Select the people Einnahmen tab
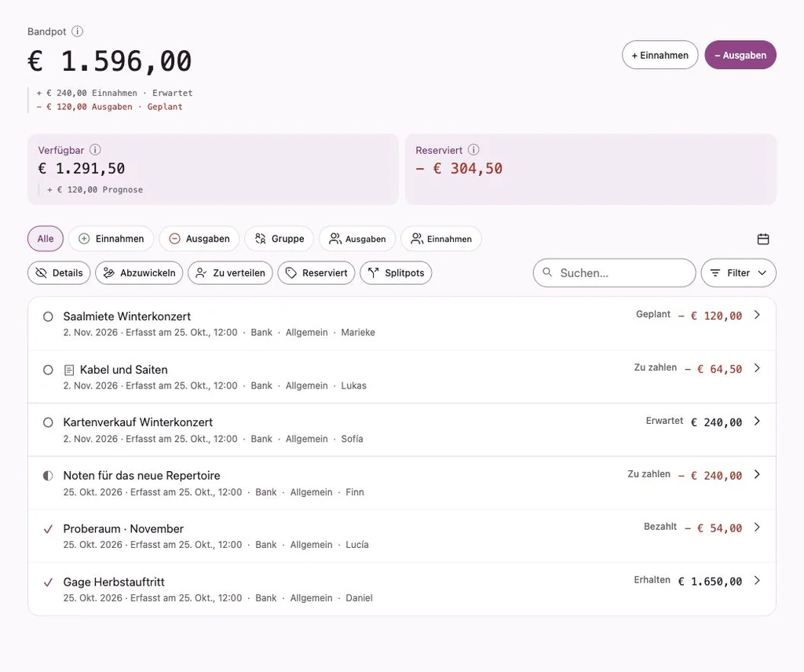This screenshot has width=804, height=672. tap(441, 239)
